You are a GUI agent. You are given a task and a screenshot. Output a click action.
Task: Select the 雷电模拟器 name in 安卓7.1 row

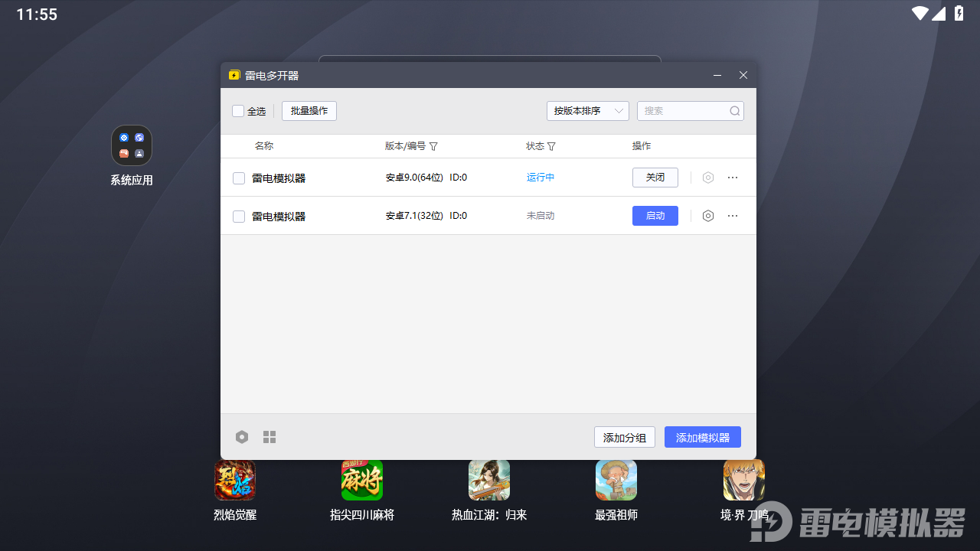[x=279, y=217]
